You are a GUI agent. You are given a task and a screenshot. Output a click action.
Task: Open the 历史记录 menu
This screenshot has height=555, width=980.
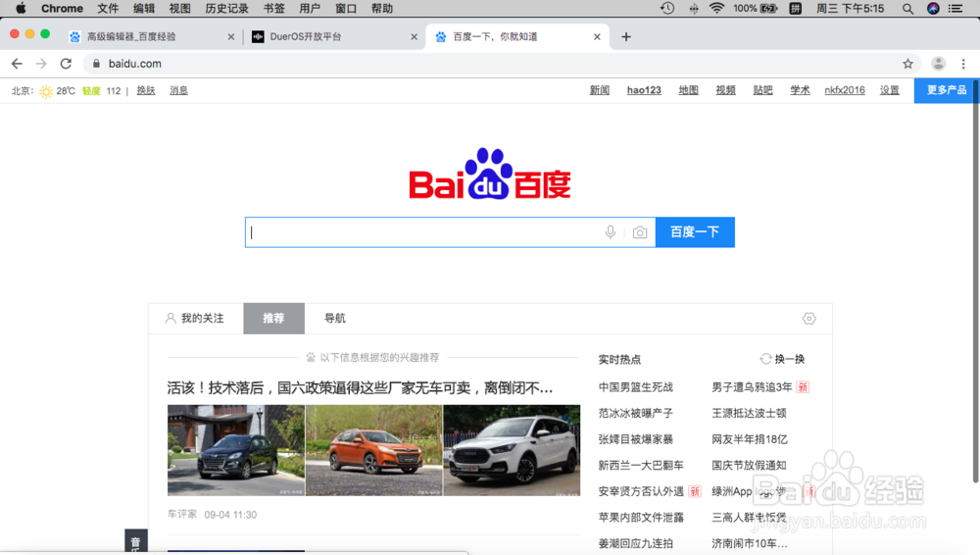pyautogui.click(x=227, y=8)
